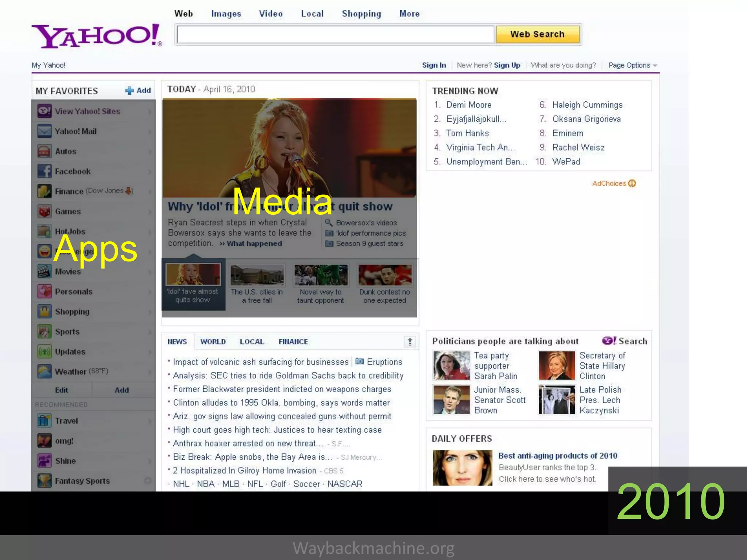Image resolution: width=747 pixels, height=560 pixels.
Task: Click the Updates broadcast icon
Action: point(44,351)
